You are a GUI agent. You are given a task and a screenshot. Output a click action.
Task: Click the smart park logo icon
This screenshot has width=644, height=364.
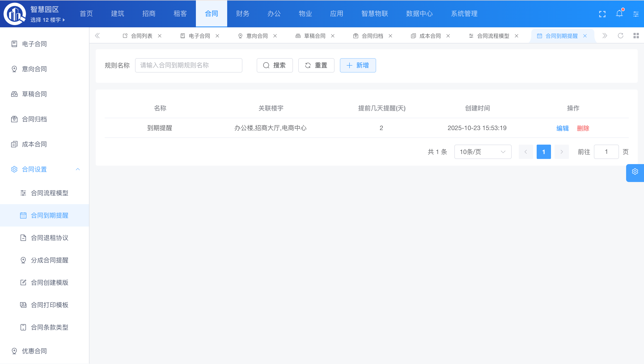15,14
